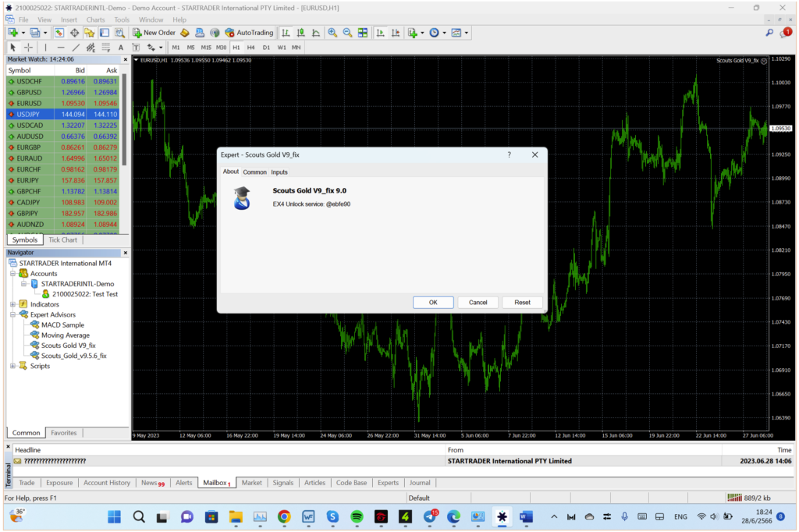This screenshot has height=532, width=799.
Task: Switch chart timeframe to M30
Action: [x=221, y=48]
